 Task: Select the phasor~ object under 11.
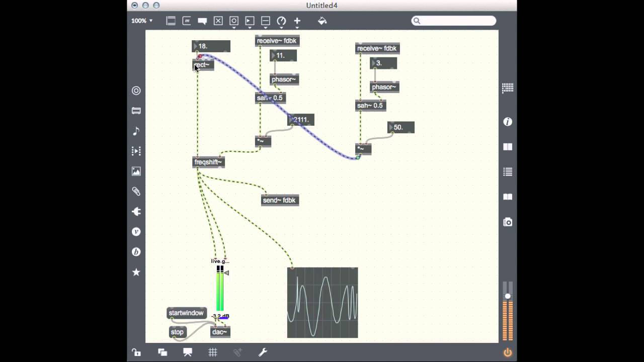pos(284,79)
